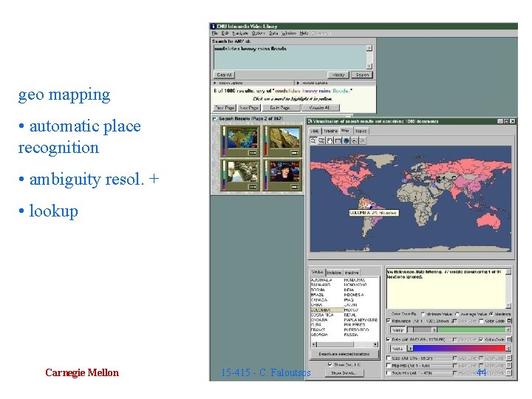Open the Help menu
This screenshot has height=399, width=532.
(304, 33)
